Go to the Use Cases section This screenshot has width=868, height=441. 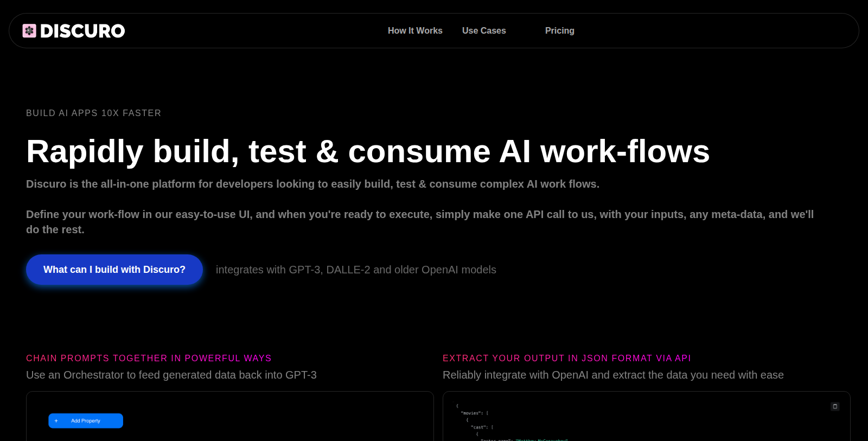point(484,31)
